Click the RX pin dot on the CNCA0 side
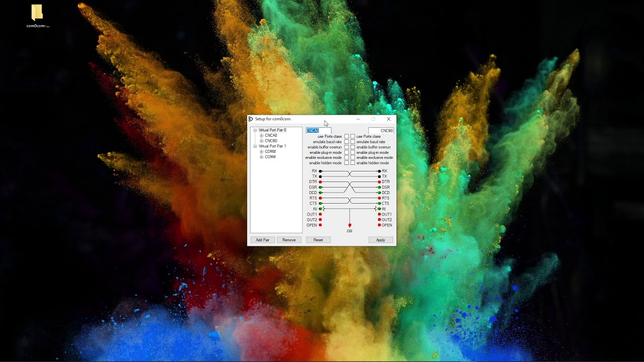Viewport: 644px width, 362px height. click(320, 171)
